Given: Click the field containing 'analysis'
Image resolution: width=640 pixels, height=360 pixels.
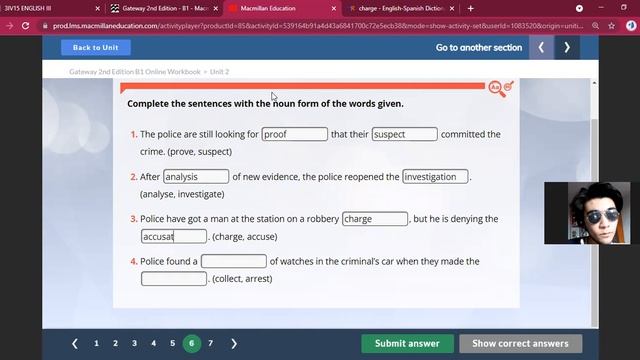Looking at the screenshot, I should pos(196,177).
